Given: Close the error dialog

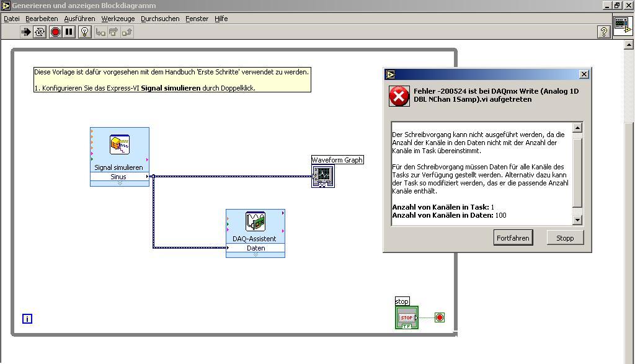Looking at the screenshot, I should click(584, 74).
